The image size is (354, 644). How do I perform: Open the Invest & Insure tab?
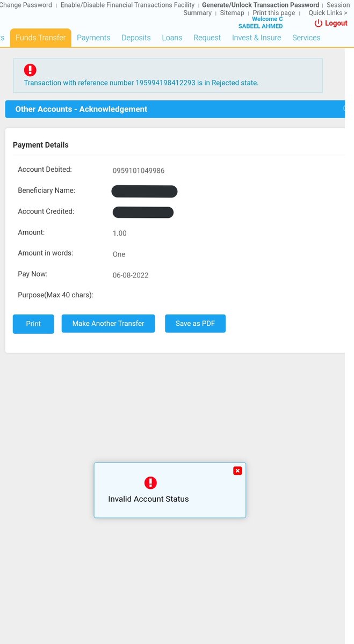point(256,38)
